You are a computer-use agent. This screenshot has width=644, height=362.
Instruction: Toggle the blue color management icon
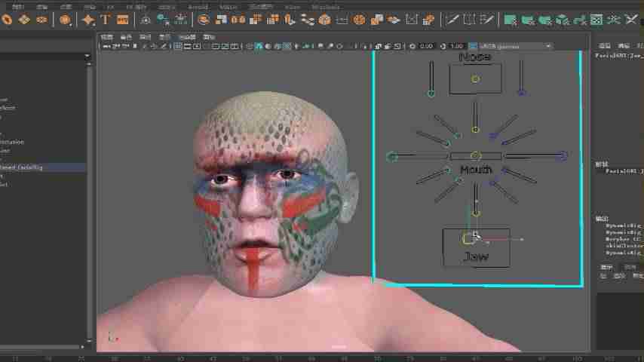click(x=473, y=46)
